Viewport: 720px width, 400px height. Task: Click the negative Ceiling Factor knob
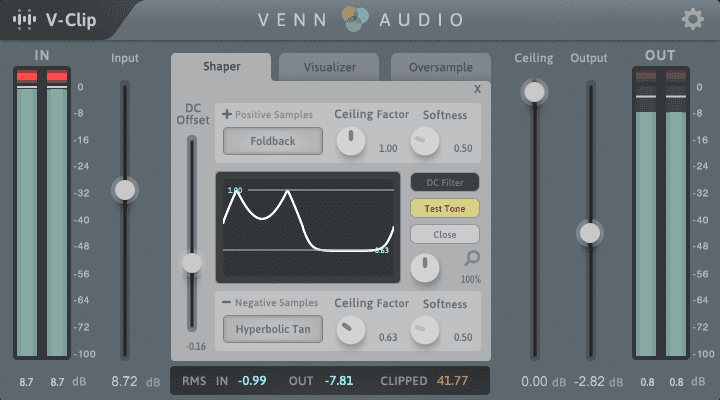tap(351, 328)
